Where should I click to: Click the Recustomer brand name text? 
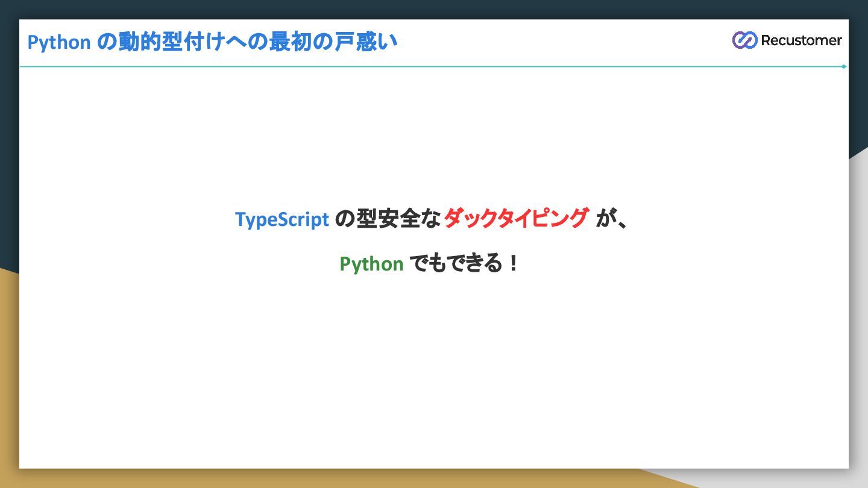801,40
